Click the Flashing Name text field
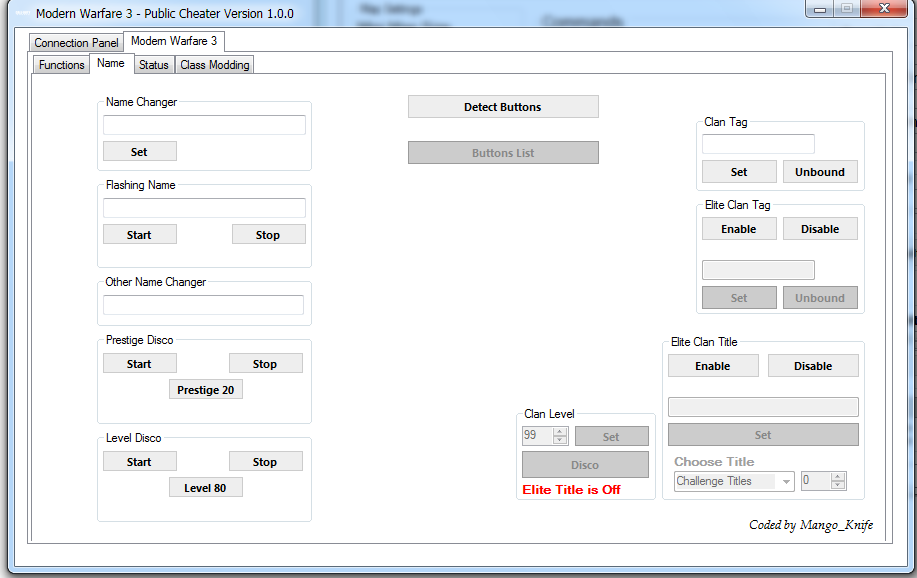Image resolution: width=917 pixels, height=578 pixels. (x=204, y=208)
